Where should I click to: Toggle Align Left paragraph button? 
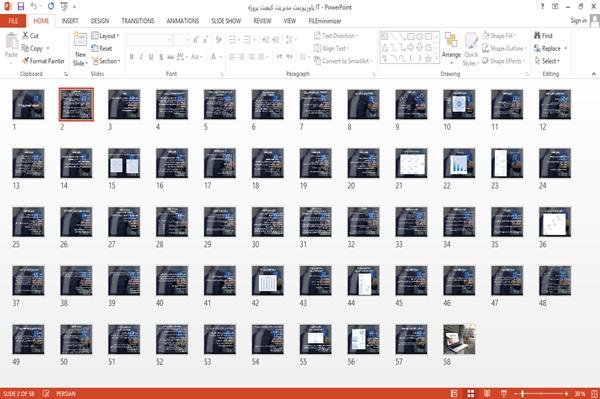tap(232, 57)
